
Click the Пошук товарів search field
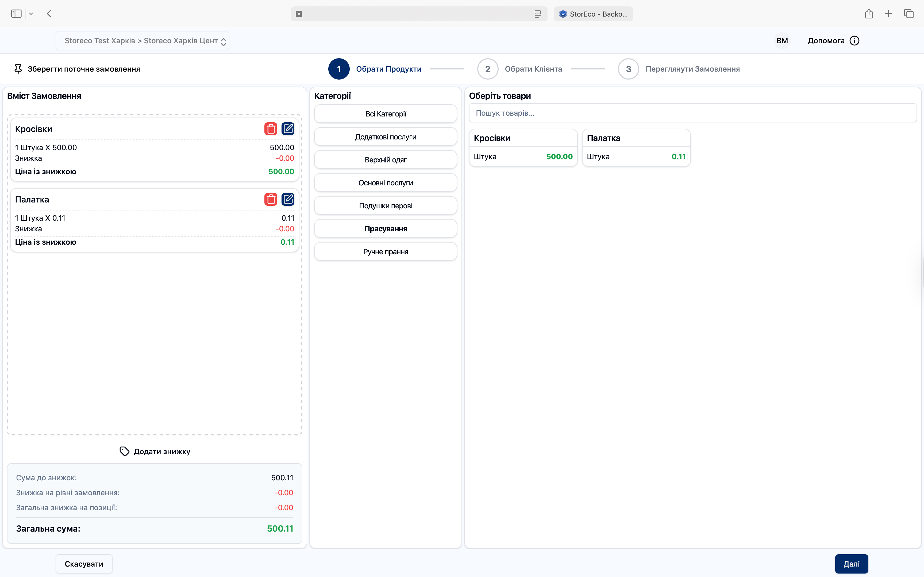pyautogui.click(x=692, y=113)
